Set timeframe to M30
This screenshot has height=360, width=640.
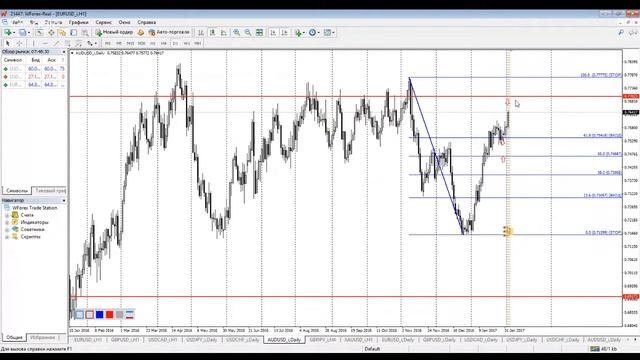click(142, 43)
